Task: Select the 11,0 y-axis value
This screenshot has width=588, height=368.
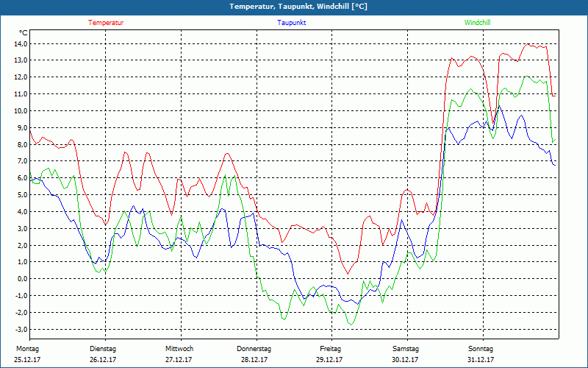Action: tap(21, 94)
